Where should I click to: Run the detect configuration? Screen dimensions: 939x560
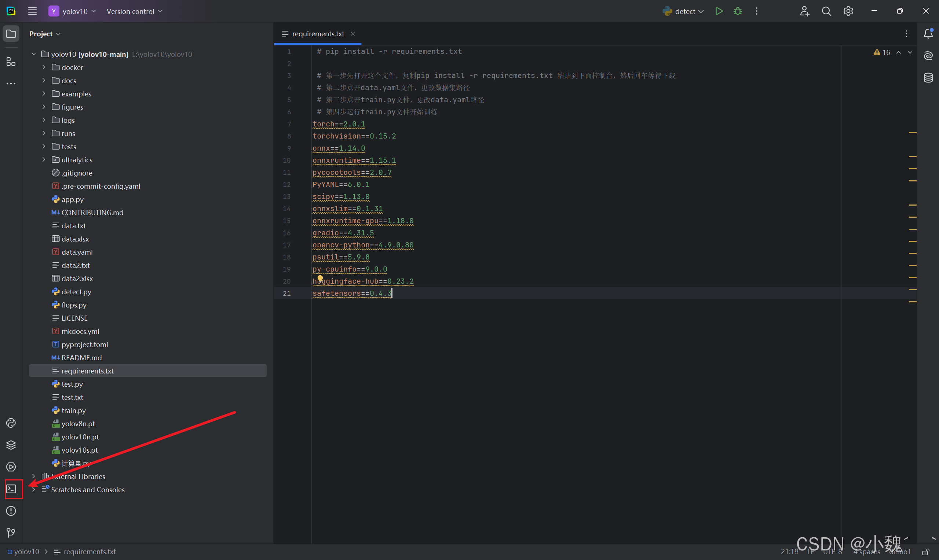point(719,11)
